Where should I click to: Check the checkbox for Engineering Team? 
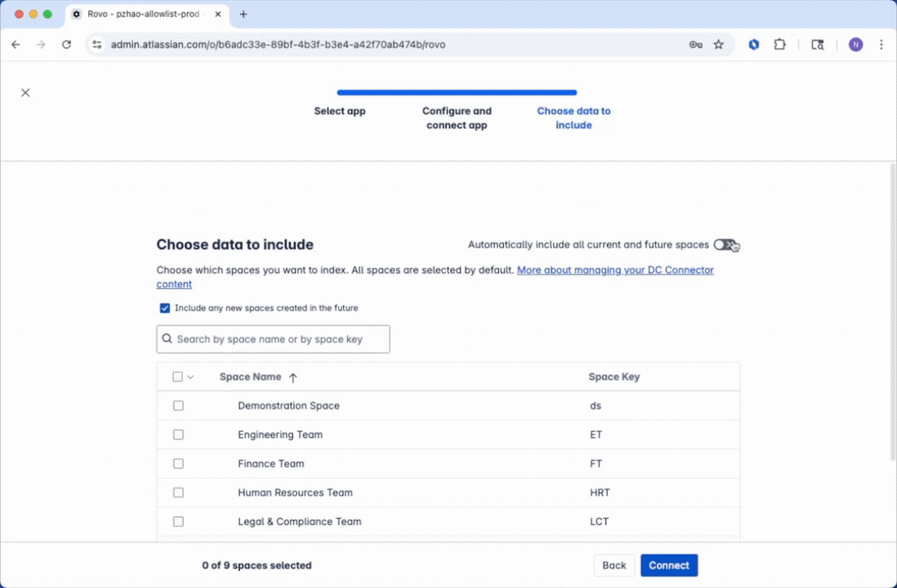coord(178,434)
